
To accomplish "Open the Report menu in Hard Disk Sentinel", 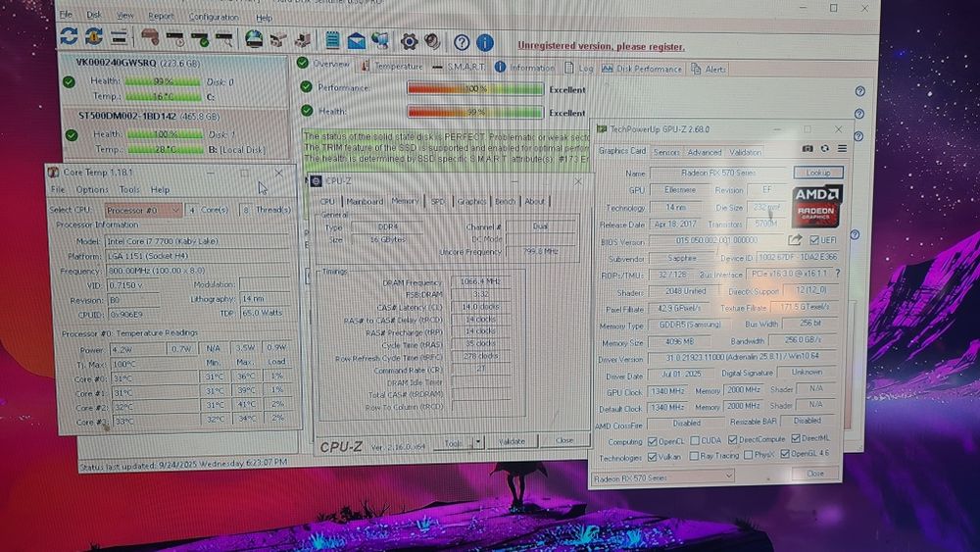I will click(x=161, y=17).
